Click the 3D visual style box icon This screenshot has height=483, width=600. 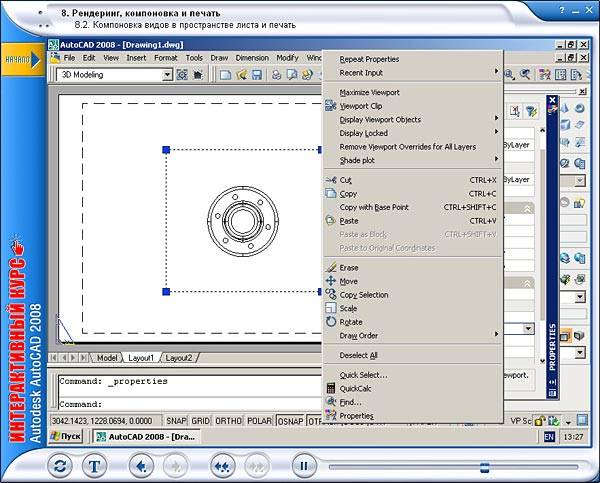tap(580, 336)
